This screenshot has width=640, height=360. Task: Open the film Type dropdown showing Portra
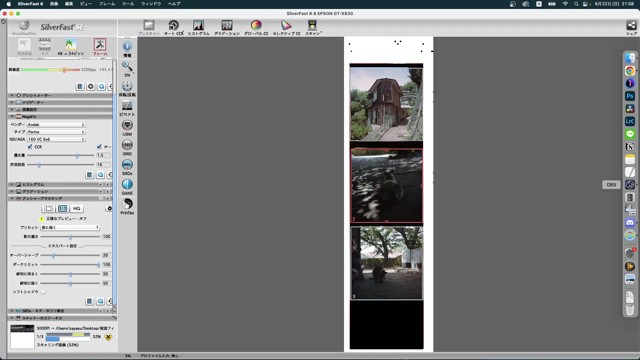click(x=56, y=132)
